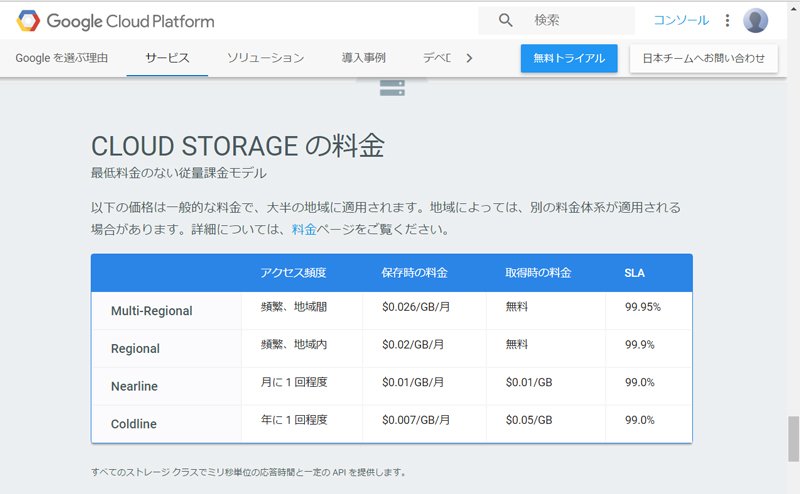Click 日本チームへお問い合わせ button

click(x=704, y=58)
